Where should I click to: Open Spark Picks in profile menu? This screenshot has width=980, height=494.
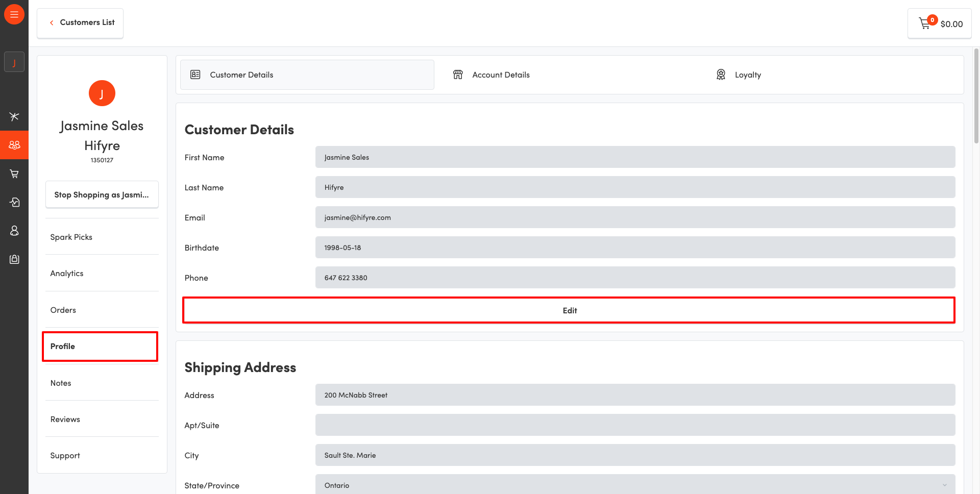click(71, 237)
